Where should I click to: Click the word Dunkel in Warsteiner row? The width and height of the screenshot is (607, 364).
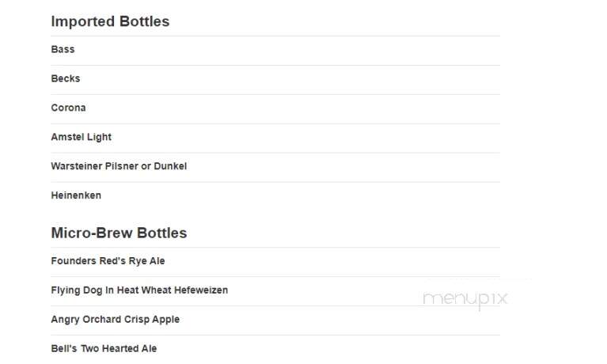click(170, 166)
